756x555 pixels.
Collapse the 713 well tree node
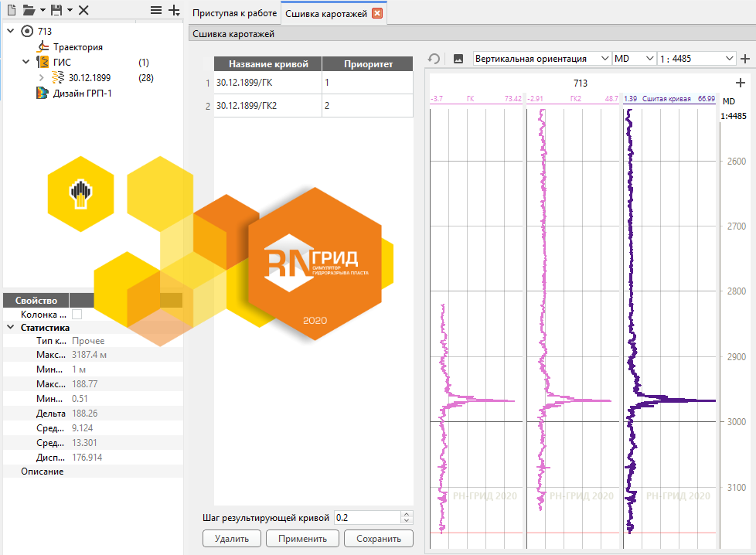pyautogui.click(x=11, y=31)
